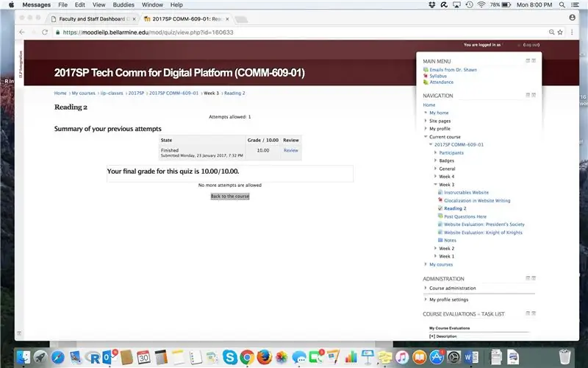Screen dimensions: 588x368
Task: Open Firefox from the Dock
Action: click(265, 357)
